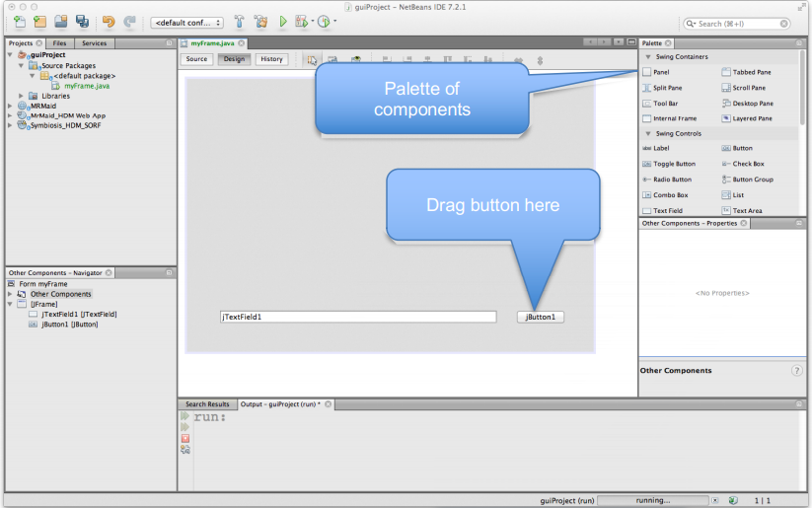Image resolution: width=812 pixels, height=508 pixels.
Task: Collapse the Swing Controls palette category
Action: (x=648, y=133)
